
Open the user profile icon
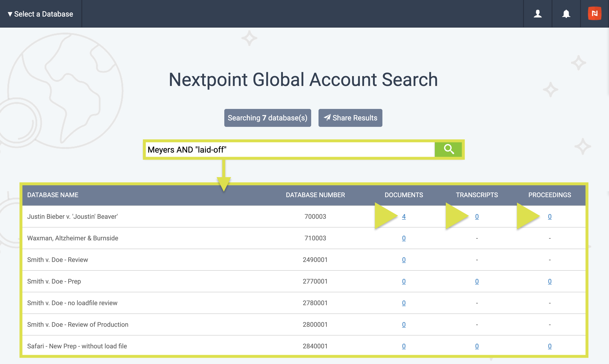(538, 14)
